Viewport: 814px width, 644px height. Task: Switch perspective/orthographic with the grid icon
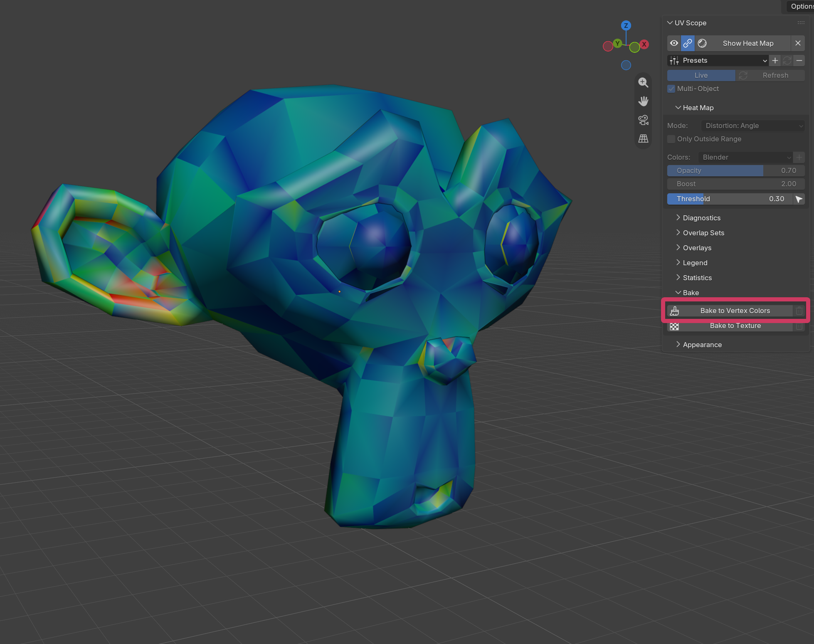(643, 139)
